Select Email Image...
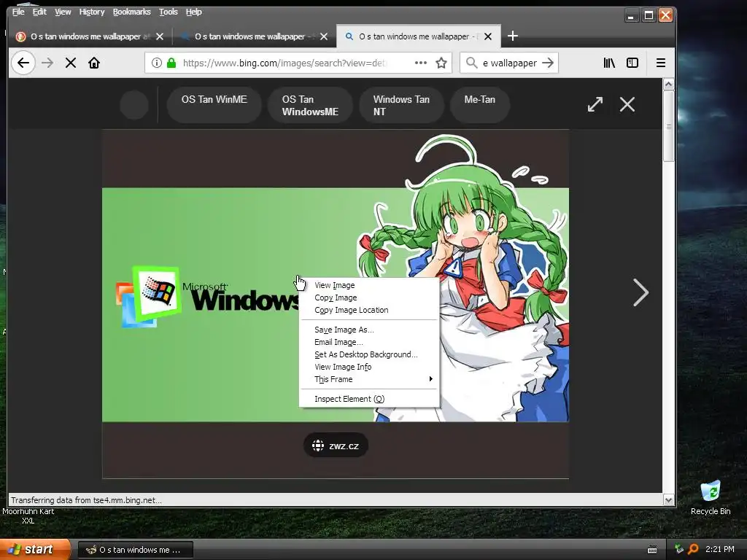This screenshot has width=747, height=560. (x=369, y=342)
